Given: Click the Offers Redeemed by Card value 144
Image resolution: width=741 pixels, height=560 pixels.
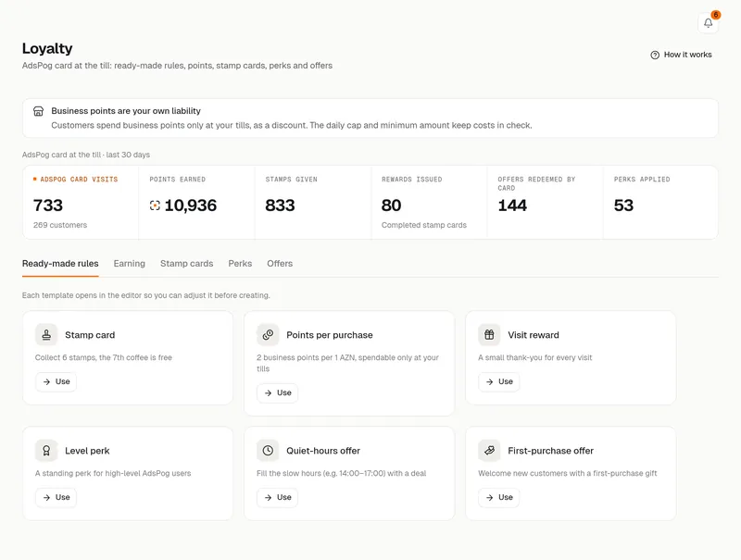Looking at the screenshot, I should [x=512, y=205].
